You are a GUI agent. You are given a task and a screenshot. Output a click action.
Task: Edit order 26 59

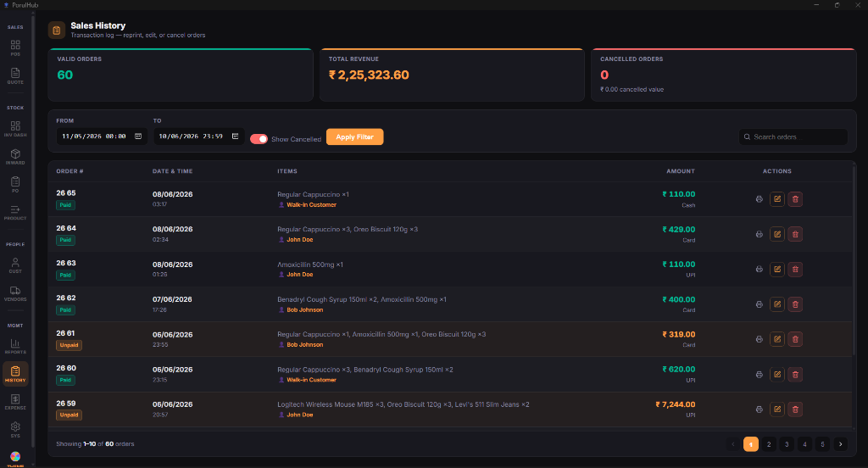[777, 409]
